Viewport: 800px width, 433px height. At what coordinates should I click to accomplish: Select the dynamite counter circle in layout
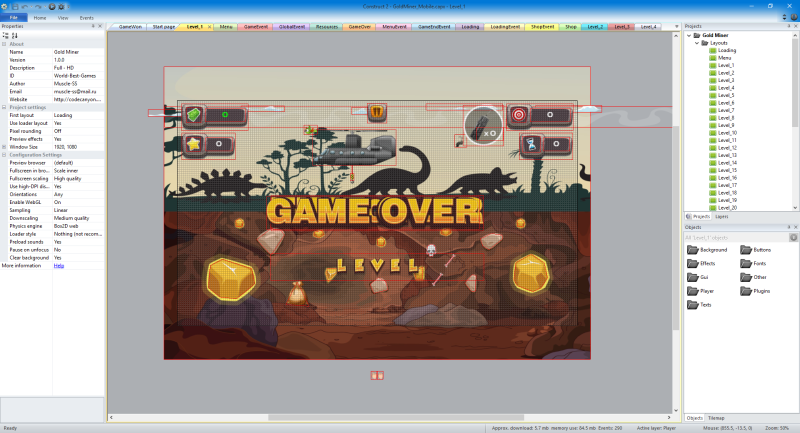(x=483, y=125)
